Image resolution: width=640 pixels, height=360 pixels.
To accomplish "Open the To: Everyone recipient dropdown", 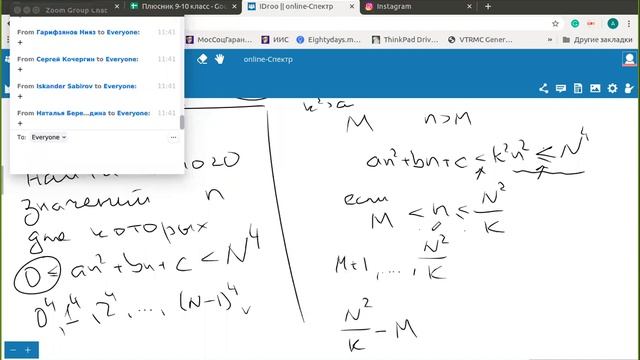I will (49, 137).
